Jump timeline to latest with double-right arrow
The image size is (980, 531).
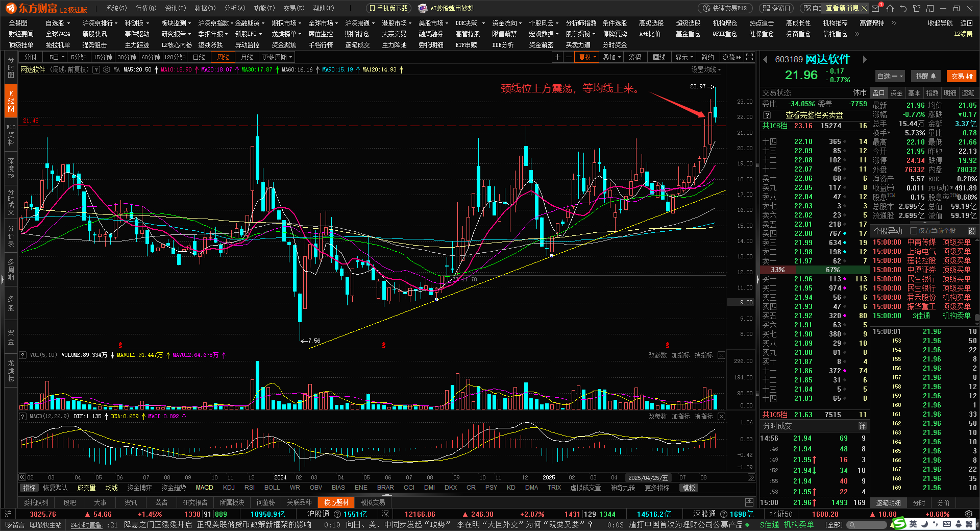click(751, 477)
